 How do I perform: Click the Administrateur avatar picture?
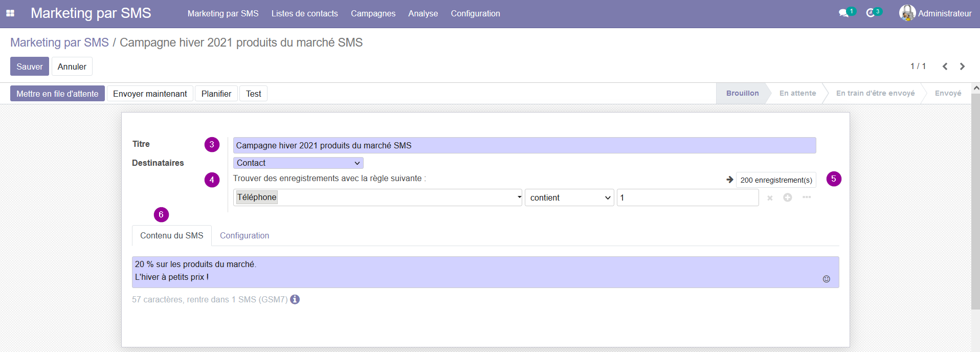pos(907,13)
